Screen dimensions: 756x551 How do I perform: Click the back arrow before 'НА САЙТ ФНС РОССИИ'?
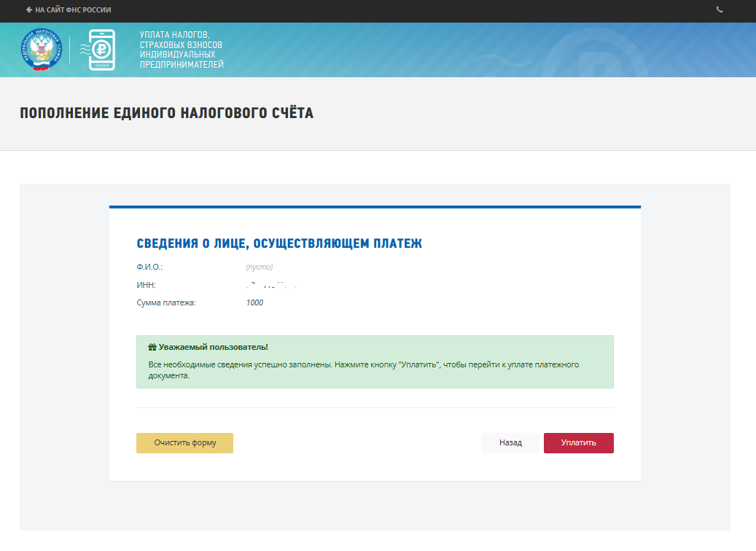(28, 10)
